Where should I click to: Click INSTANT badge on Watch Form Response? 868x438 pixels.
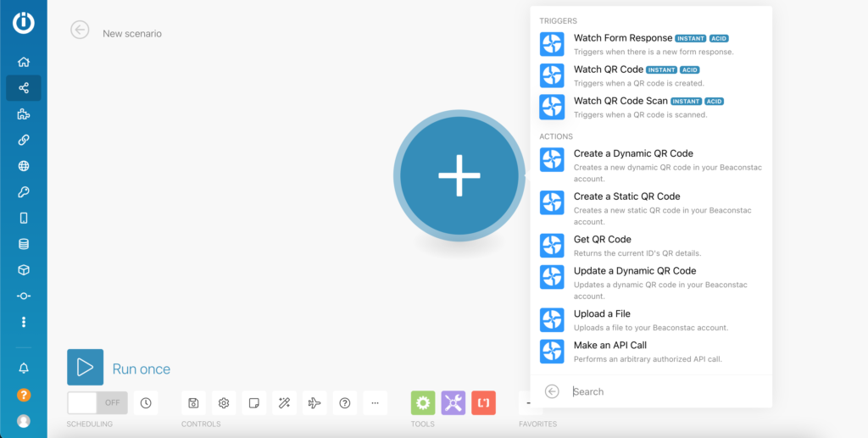pyautogui.click(x=690, y=39)
